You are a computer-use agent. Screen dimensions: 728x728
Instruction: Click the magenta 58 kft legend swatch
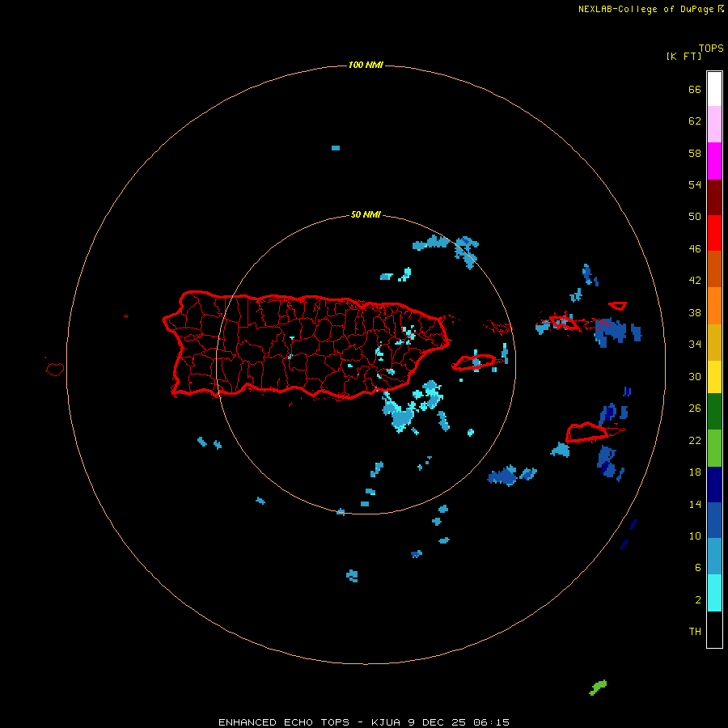pyautogui.click(x=714, y=161)
